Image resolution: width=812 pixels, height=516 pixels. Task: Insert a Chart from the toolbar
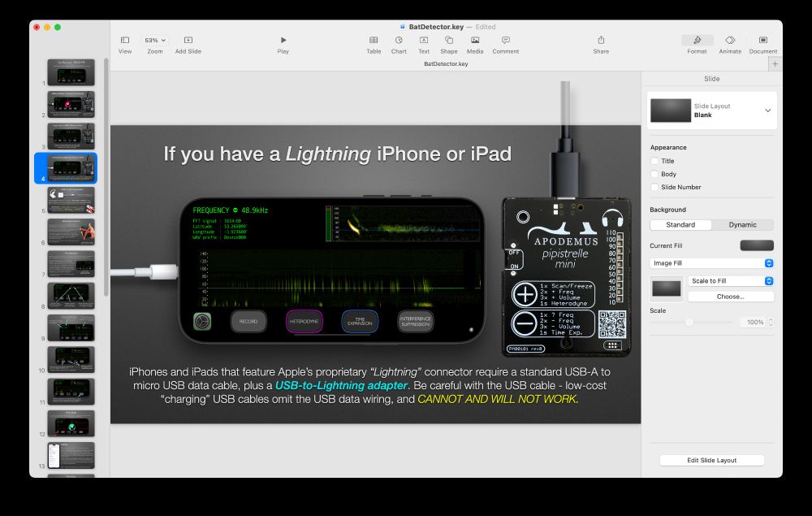[399, 40]
